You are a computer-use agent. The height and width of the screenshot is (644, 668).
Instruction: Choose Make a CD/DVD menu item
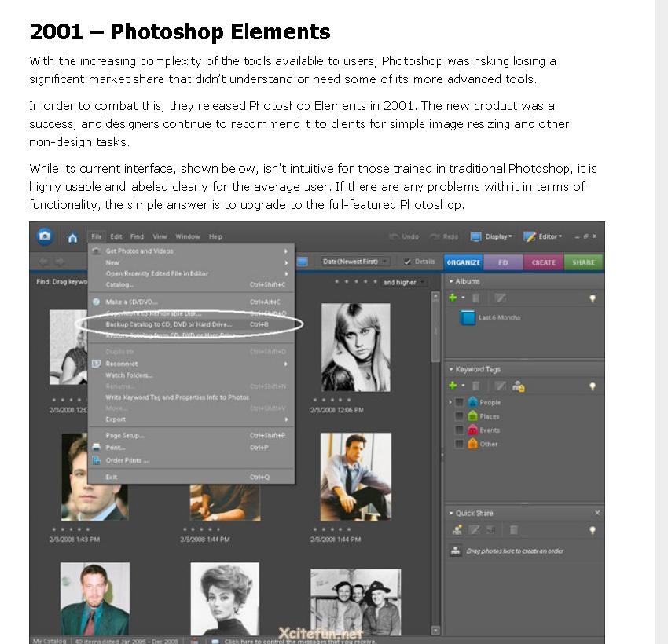coord(191,302)
